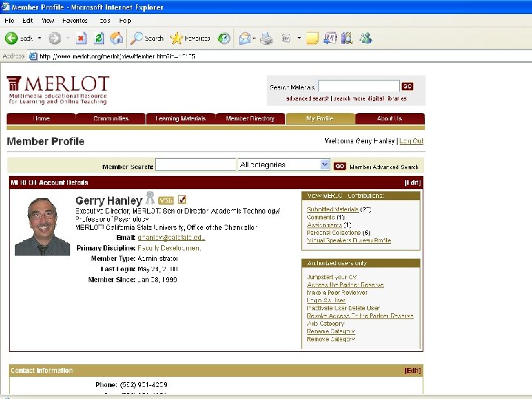Click Revoke Access To the Partner Reserve
The width and height of the screenshot is (532, 399).
pos(360,316)
